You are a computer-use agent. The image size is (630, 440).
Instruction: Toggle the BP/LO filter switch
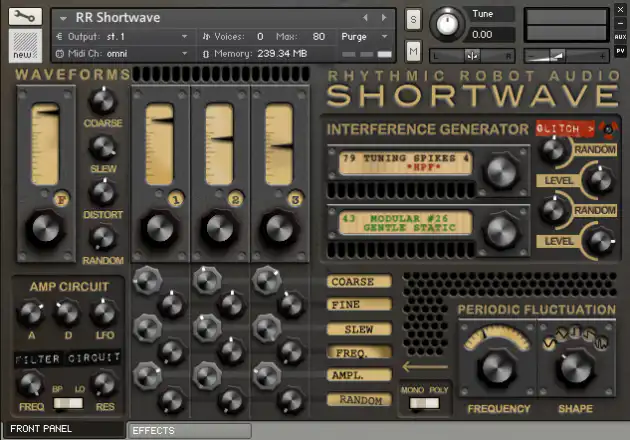[68, 403]
